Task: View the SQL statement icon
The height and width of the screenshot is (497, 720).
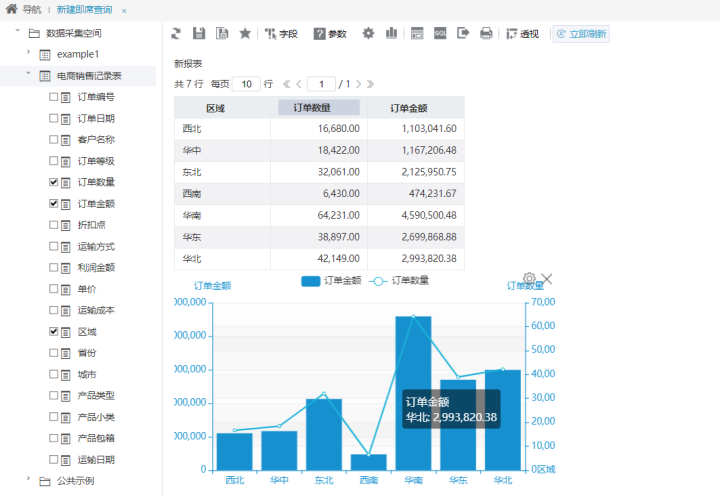Action: pos(440,34)
